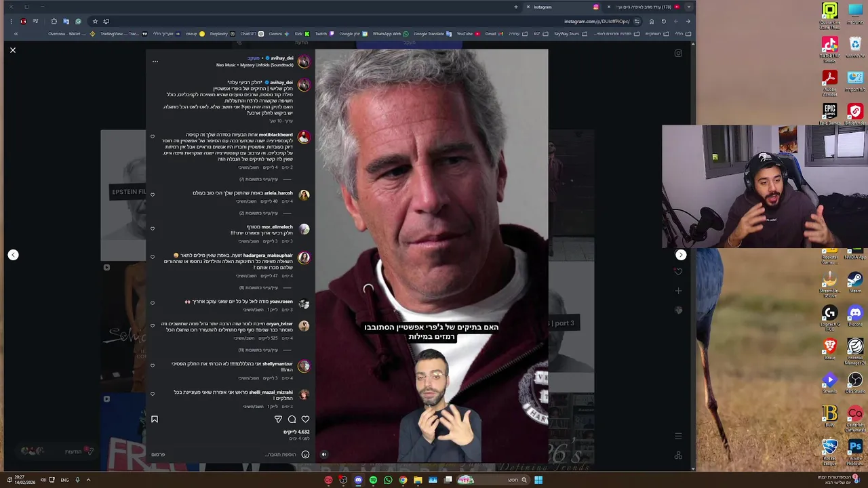Screen dimensions: 868x488
Task: Switch to the Instagram browser tab
Action: 563,7
